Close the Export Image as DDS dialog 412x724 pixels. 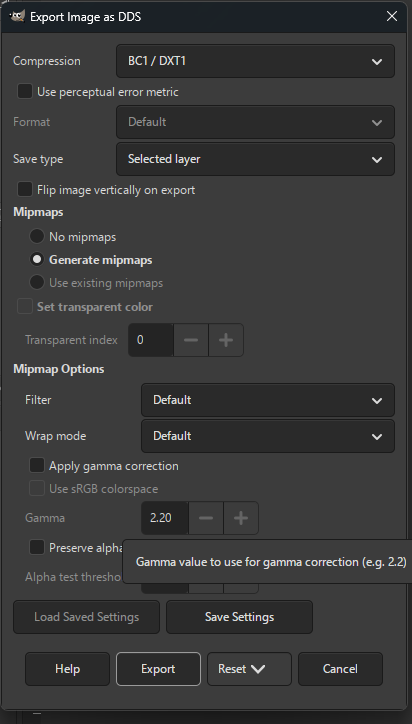click(392, 17)
